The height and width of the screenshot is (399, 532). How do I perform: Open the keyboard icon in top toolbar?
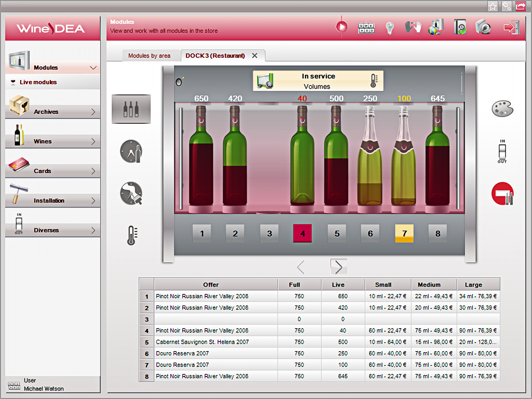(x=366, y=28)
